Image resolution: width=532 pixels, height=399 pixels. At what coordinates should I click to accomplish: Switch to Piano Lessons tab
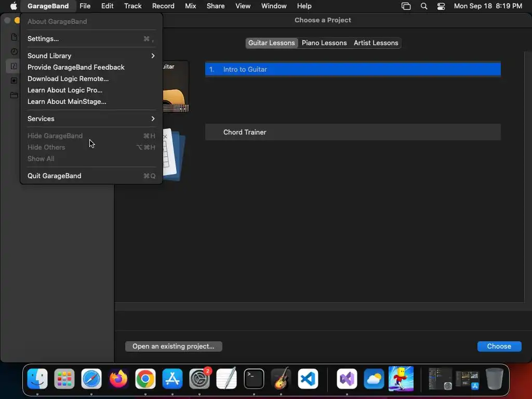(x=324, y=43)
